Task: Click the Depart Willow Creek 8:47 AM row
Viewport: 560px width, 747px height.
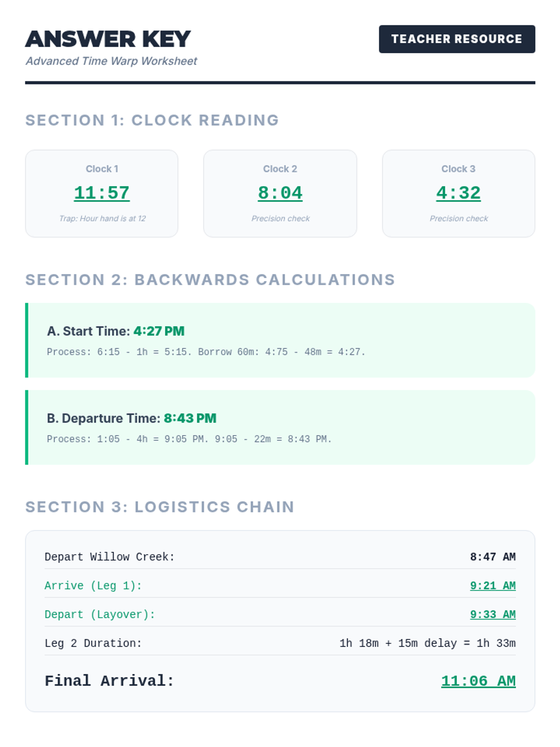Action: [x=280, y=557]
